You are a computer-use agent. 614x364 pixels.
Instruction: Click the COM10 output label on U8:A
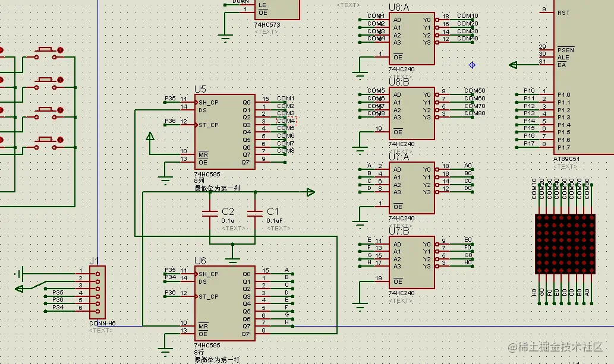pos(468,15)
